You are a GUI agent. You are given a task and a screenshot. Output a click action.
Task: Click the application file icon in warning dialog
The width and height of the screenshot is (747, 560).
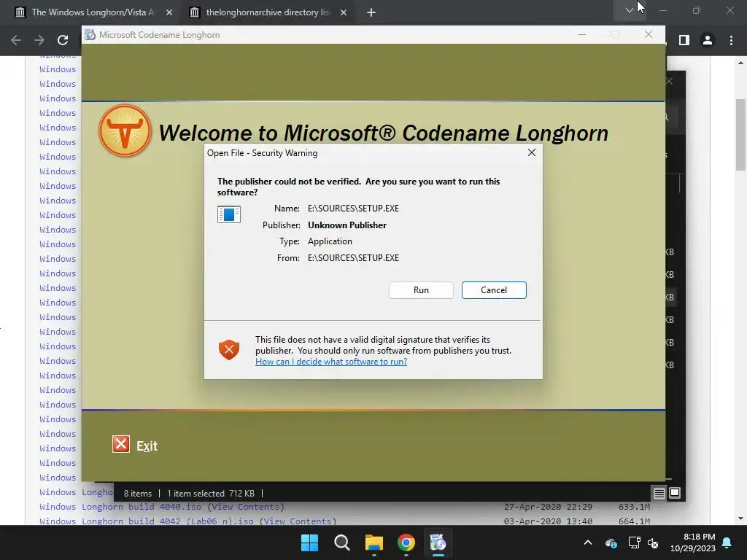pyautogui.click(x=228, y=214)
